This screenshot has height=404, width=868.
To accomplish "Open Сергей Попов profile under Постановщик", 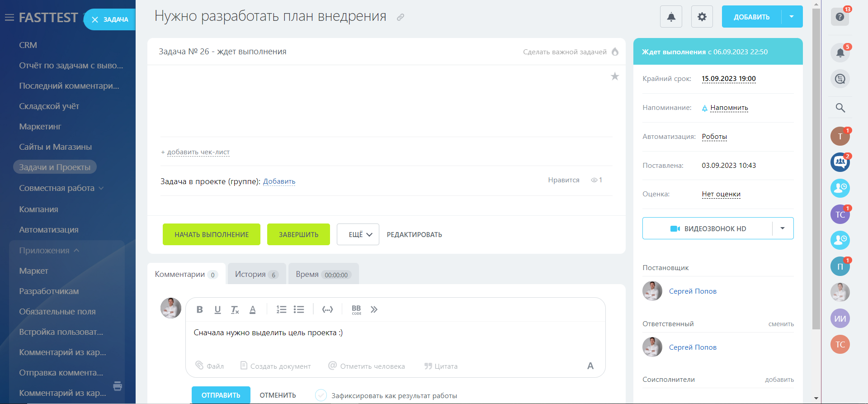I will pyautogui.click(x=693, y=291).
